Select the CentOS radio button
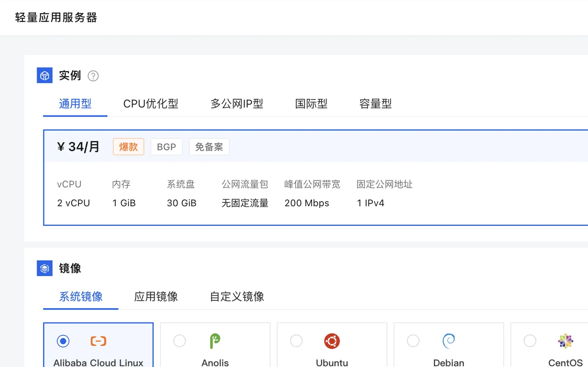588x367 pixels. coord(530,341)
